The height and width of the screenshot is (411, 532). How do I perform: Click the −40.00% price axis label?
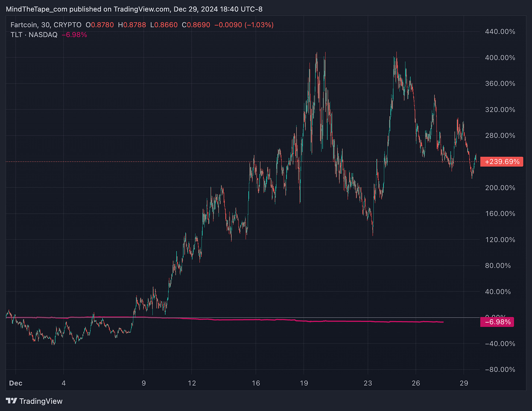[500, 344]
